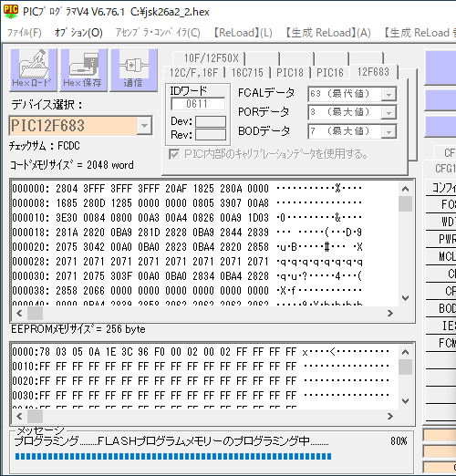The image size is (456, 476).
Task: Click code memory row 000030:
Action: tap(187, 276)
